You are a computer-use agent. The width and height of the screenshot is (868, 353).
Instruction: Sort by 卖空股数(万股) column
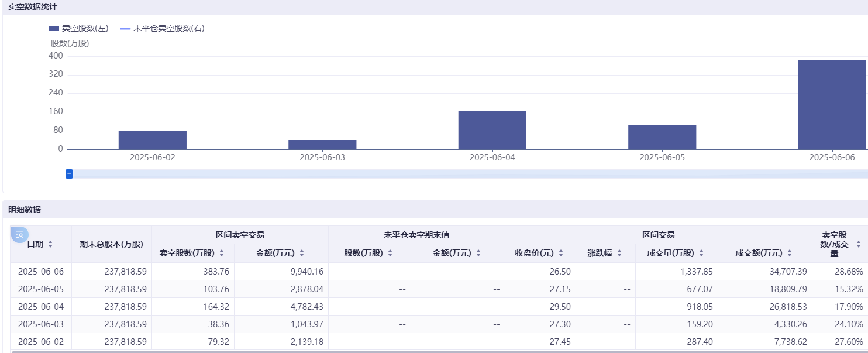tap(222, 253)
